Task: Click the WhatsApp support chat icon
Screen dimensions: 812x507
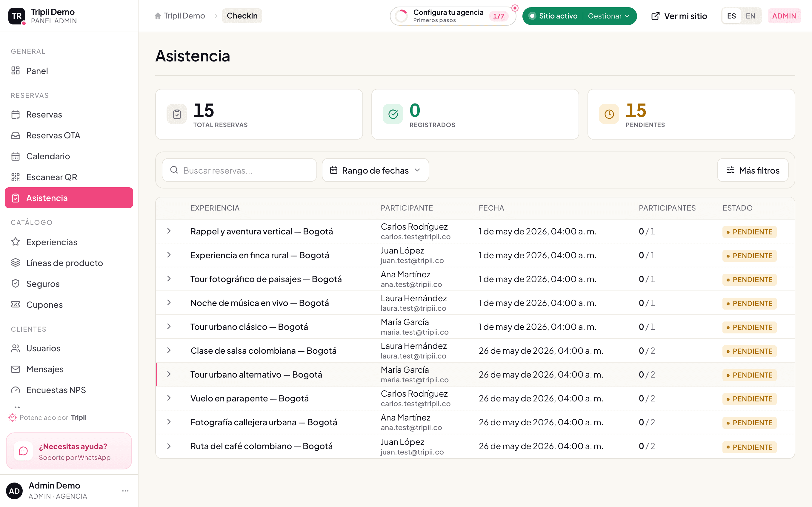Action: pos(23,451)
